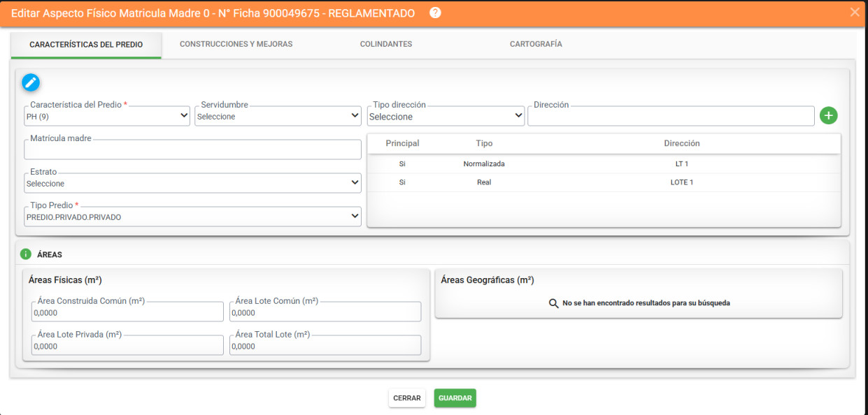Open the help question mark icon

coord(435,13)
